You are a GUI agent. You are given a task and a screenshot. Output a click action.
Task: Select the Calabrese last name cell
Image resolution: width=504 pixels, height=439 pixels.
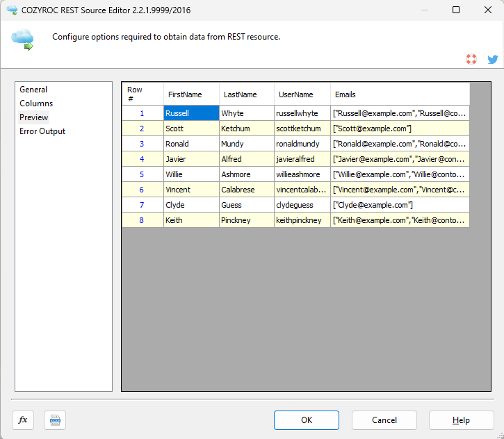(x=247, y=190)
